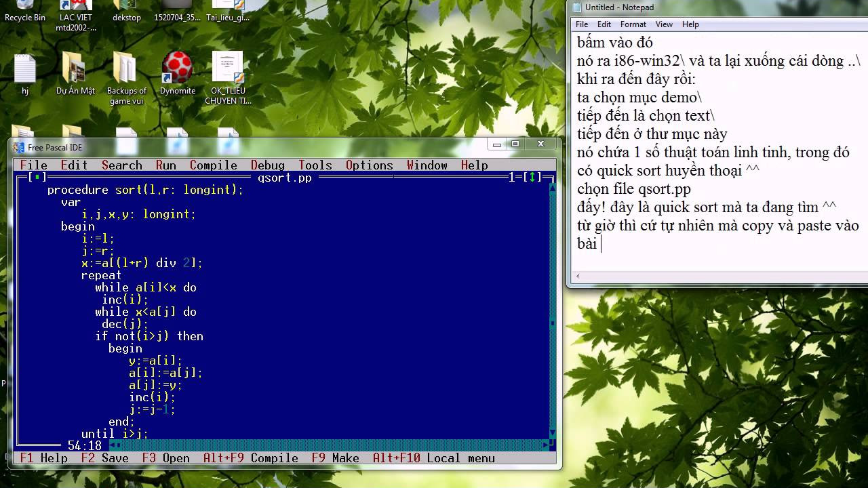Click the editor horizontal scrollbar left arrow
The height and width of the screenshot is (488, 868).
[x=112, y=446]
